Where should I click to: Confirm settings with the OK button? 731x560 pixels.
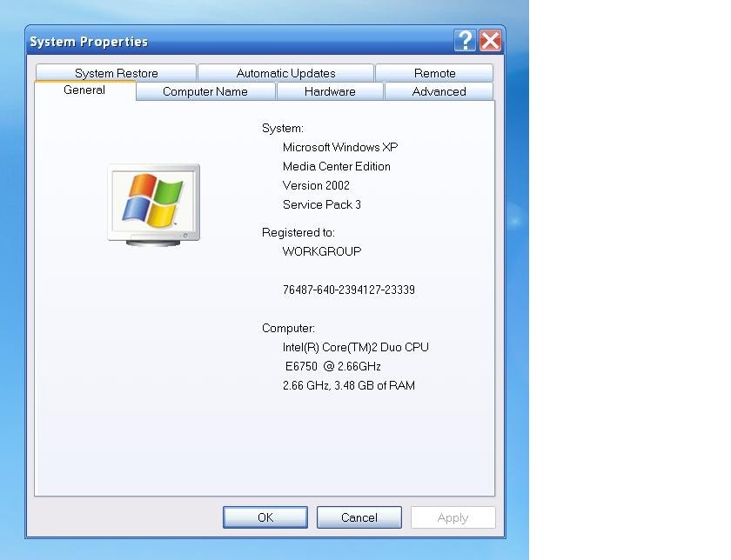(265, 517)
